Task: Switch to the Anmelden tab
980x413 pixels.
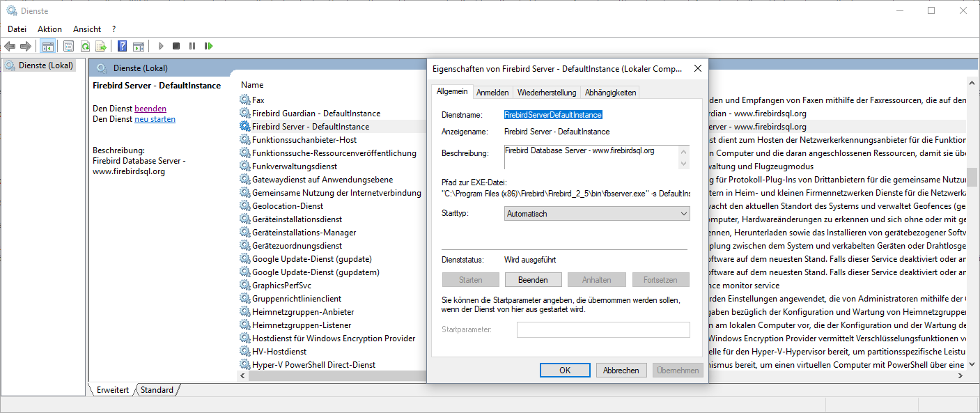Action: pos(492,93)
